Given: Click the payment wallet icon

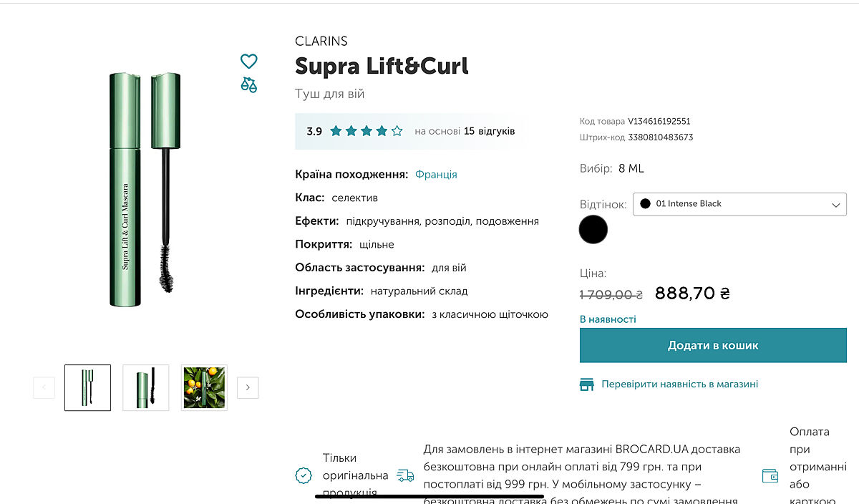Looking at the screenshot, I should [x=770, y=475].
